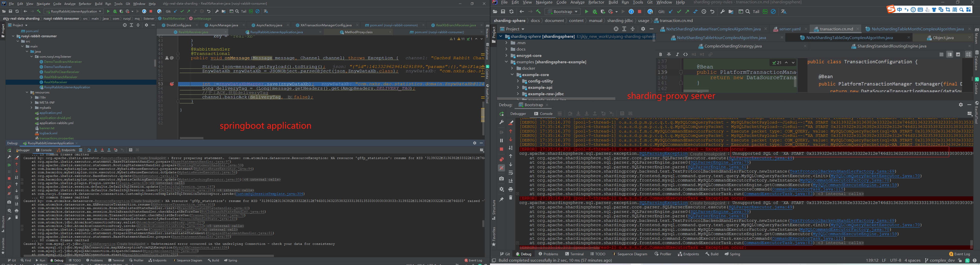Viewport: 980px width, 265px height.
Task: Open Search Everywhere with magnifier toolbar icon
Action: [748, 11]
